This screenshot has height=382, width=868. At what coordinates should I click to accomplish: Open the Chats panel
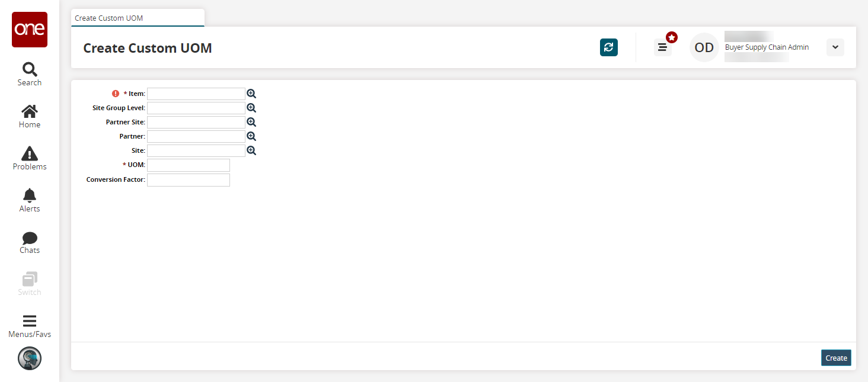(30, 242)
